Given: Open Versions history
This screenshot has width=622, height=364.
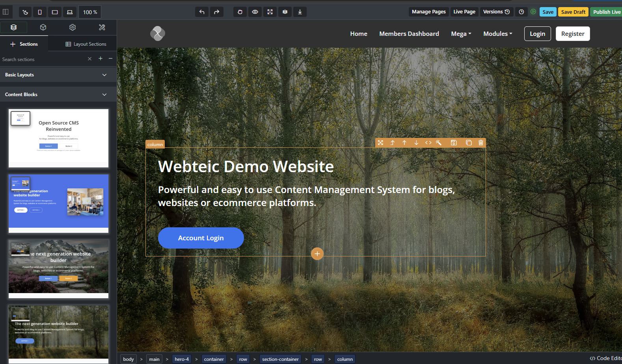Looking at the screenshot, I should point(497,12).
